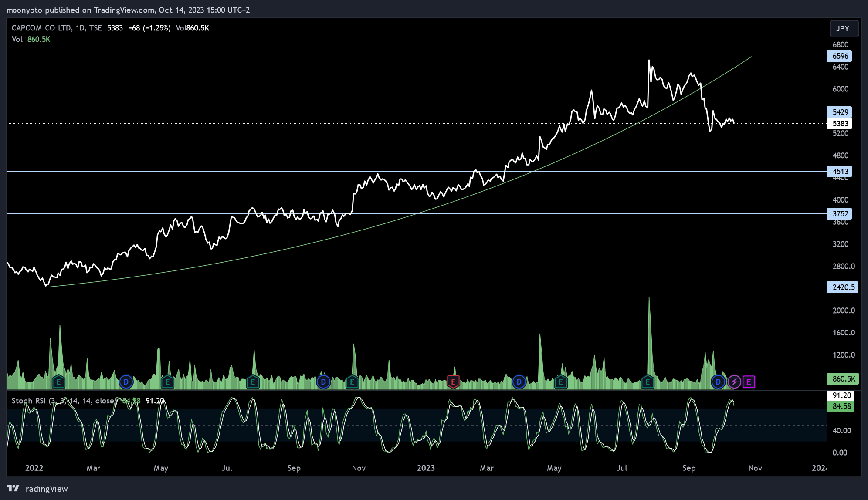The width and height of the screenshot is (868, 500).
Task: Open the magenta upcoming earnings marker
Action: coord(749,382)
